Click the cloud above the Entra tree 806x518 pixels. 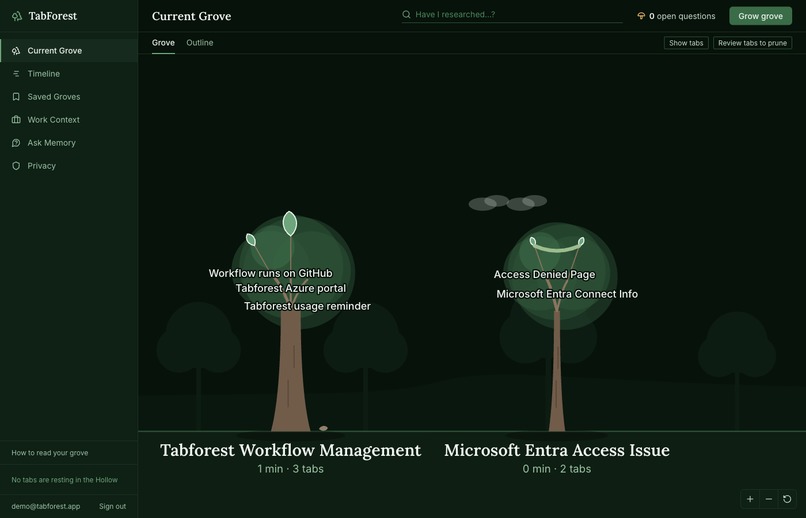coord(508,203)
